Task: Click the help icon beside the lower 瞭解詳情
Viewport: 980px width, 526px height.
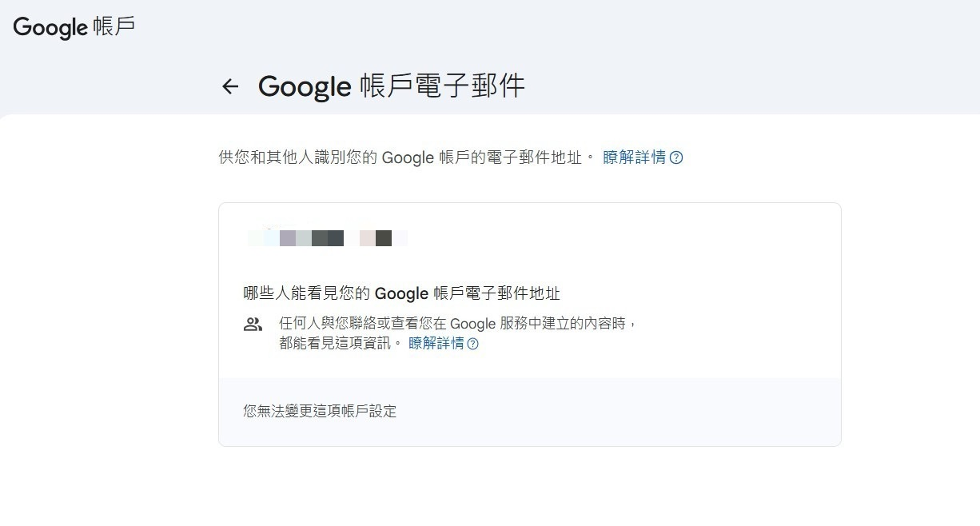Action: [472, 344]
